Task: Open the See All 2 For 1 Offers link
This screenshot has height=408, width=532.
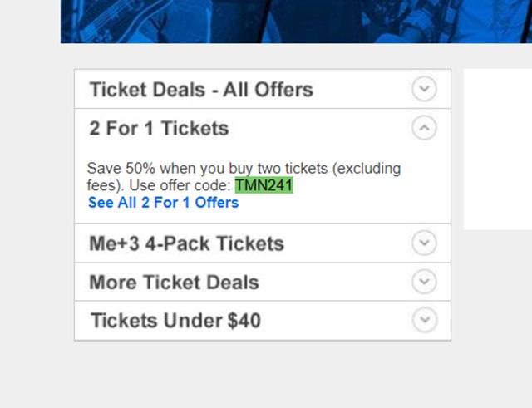Action: tap(163, 202)
